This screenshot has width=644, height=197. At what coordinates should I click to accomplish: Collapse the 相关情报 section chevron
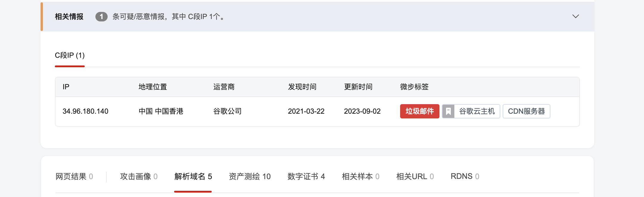click(575, 16)
